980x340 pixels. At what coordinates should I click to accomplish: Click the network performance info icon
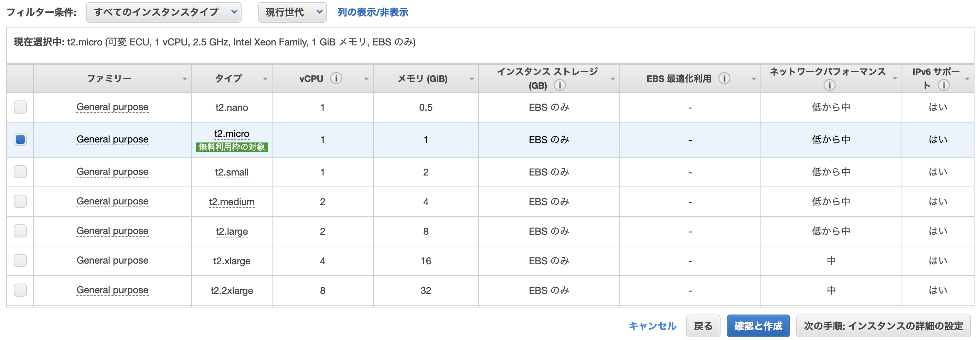click(829, 85)
